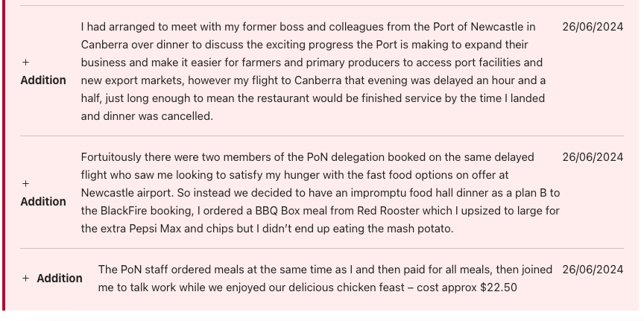Click the paragraph starting 'I had arranged to meet'
This screenshot has height=321, width=644.
coord(313,71)
